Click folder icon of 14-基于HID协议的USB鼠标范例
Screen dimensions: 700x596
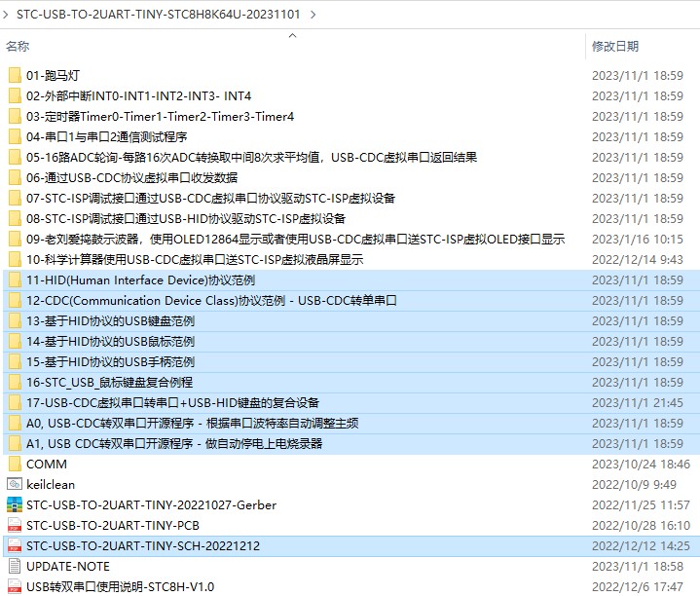15,342
